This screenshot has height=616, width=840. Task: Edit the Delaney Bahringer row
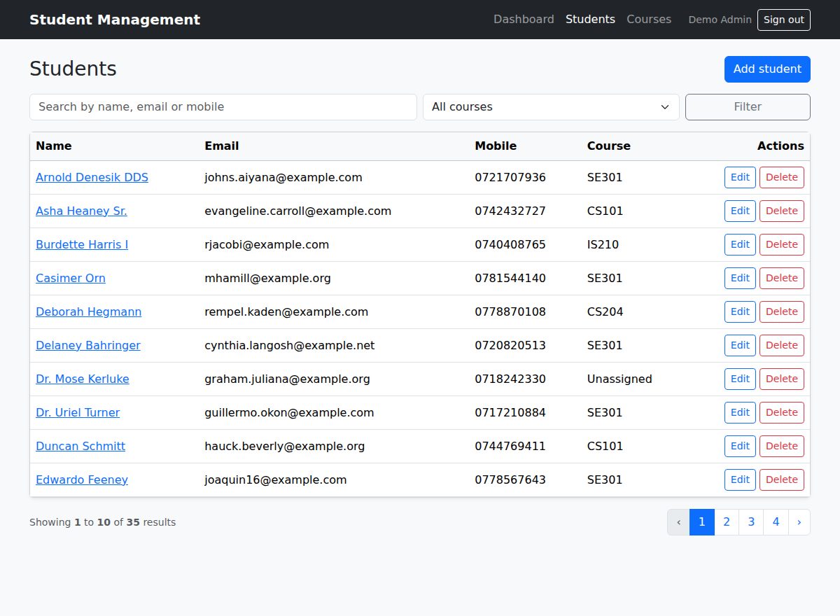coord(740,346)
